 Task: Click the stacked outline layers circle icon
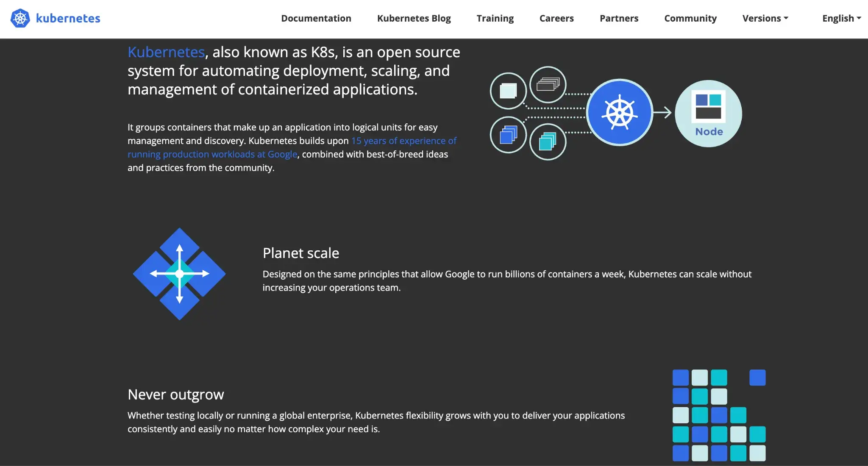click(548, 85)
